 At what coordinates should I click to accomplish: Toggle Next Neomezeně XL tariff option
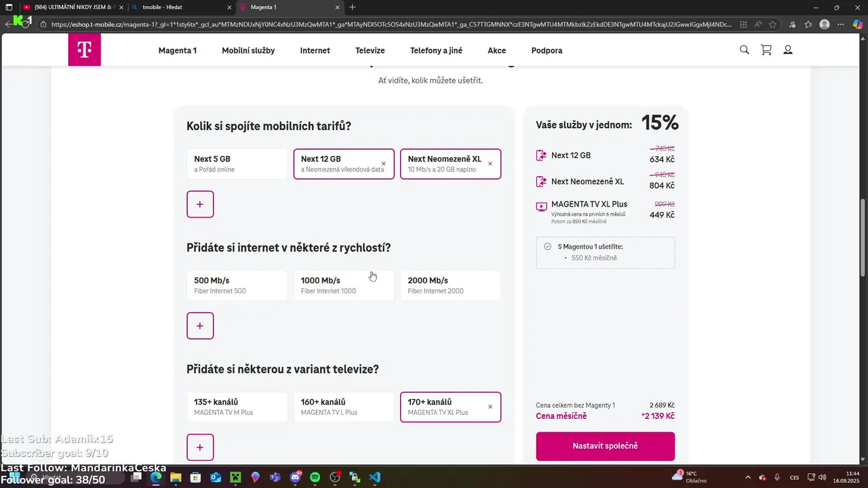click(451, 164)
